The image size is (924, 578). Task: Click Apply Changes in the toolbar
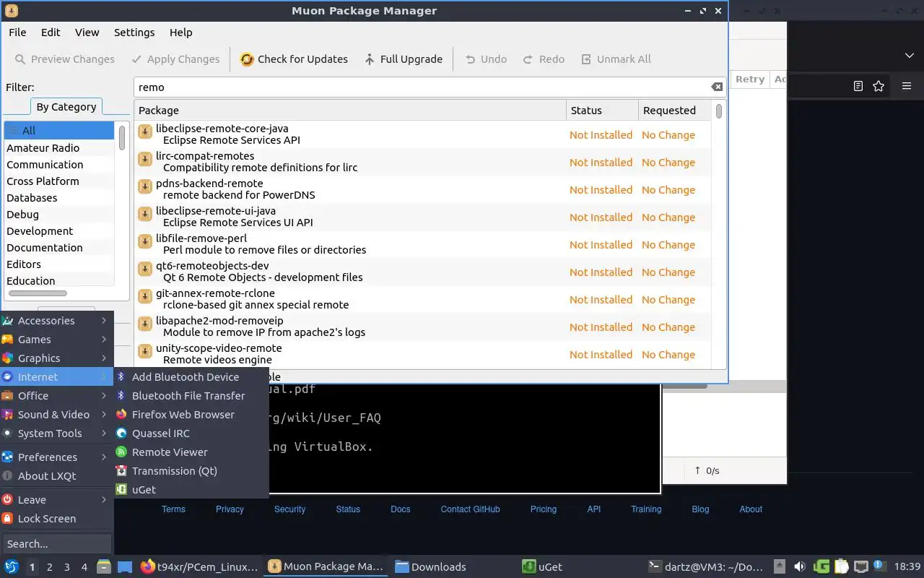pyautogui.click(x=175, y=59)
